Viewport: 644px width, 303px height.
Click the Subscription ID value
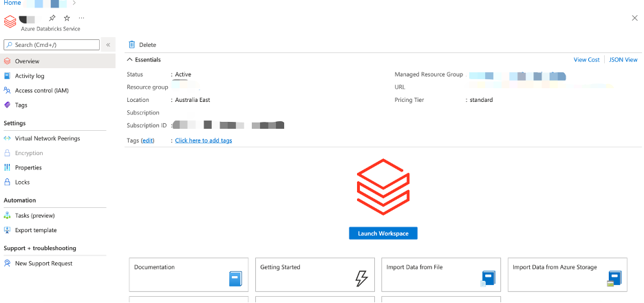point(228,125)
